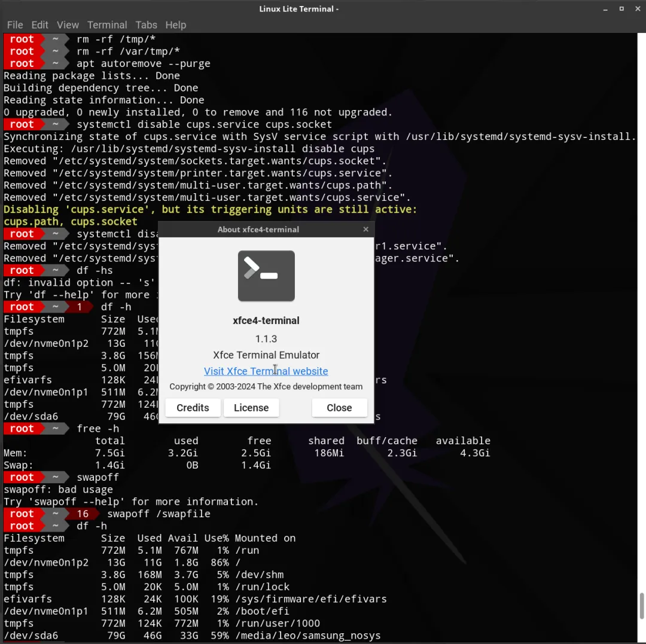
Task: Click the 'apt autoremove --purge' command
Action: (144, 64)
